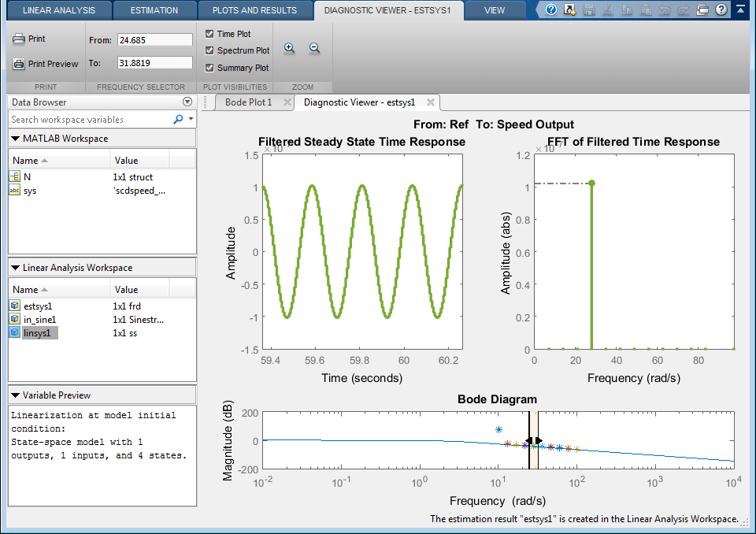The width and height of the screenshot is (756, 534).
Task: Click the switch windows icon in quick access bar
Action: [x=702, y=9]
